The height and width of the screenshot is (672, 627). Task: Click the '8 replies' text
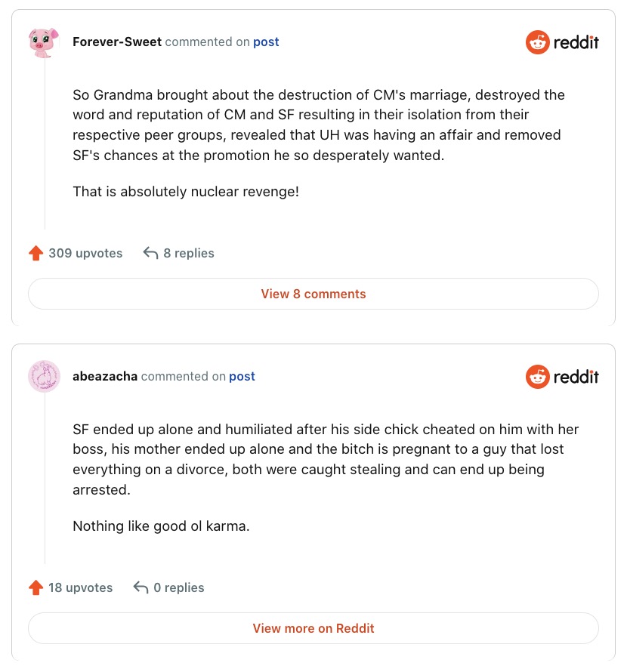point(189,254)
